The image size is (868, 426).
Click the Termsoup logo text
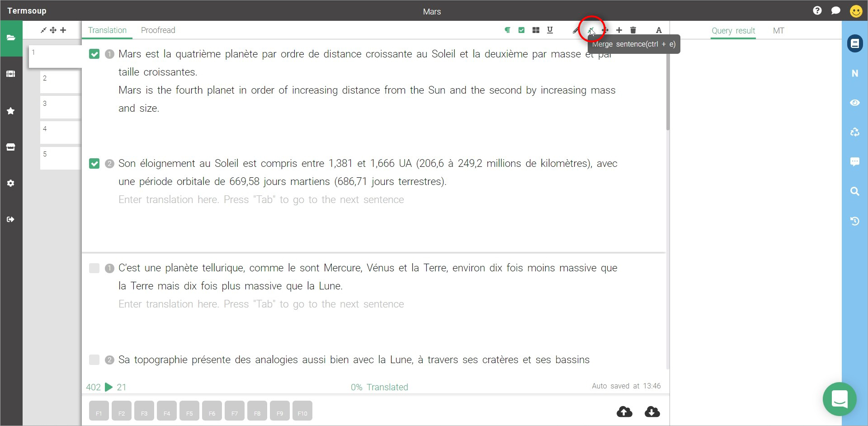pyautogui.click(x=27, y=11)
